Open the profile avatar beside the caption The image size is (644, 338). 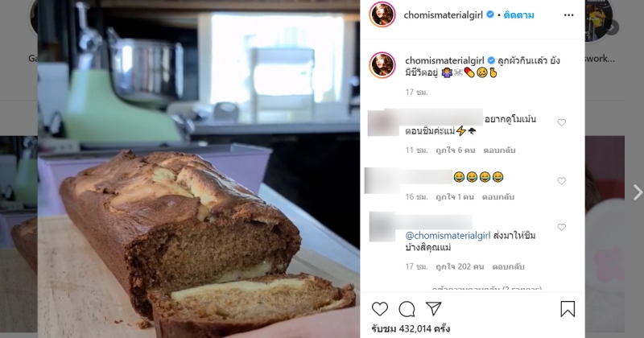point(382,65)
